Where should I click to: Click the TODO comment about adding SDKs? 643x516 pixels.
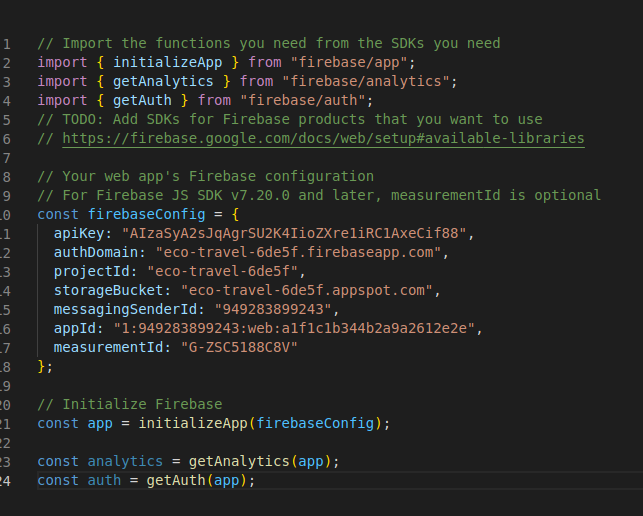coord(292,119)
